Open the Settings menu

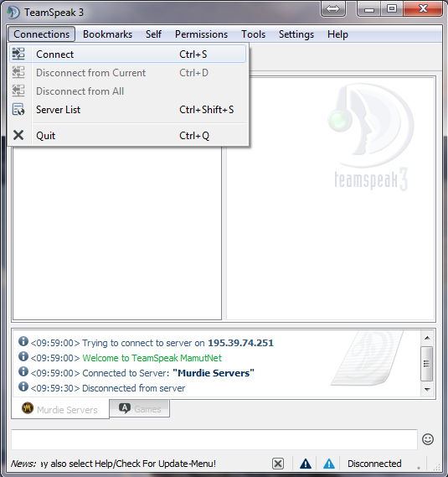click(296, 34)
